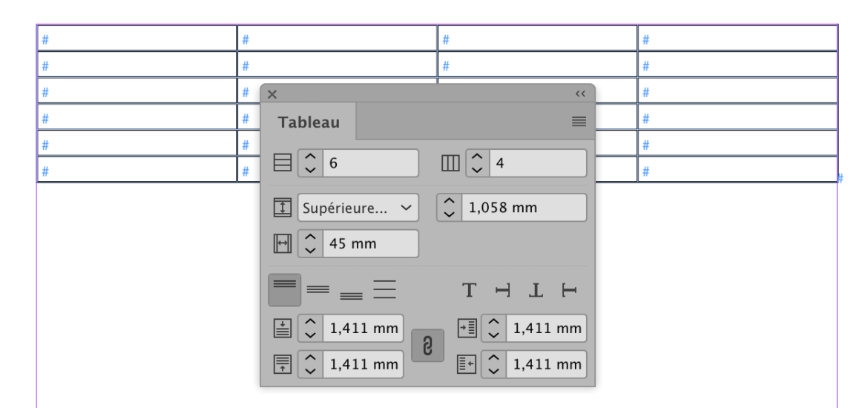Image resolution: width=868 pixels, height=408 pixels.
Task: Set text rotation 0° with T icon
Action: (469, 289)
